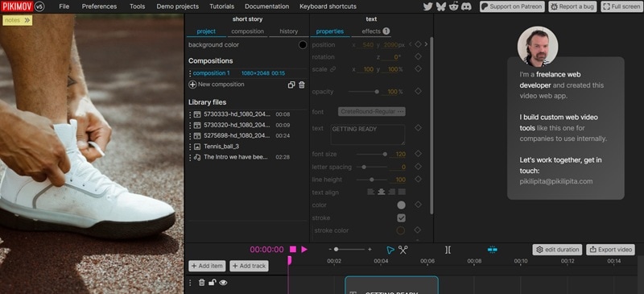
Task: Open the Reddit icon link
Action: pyautogui.click(x=453, y=6)
